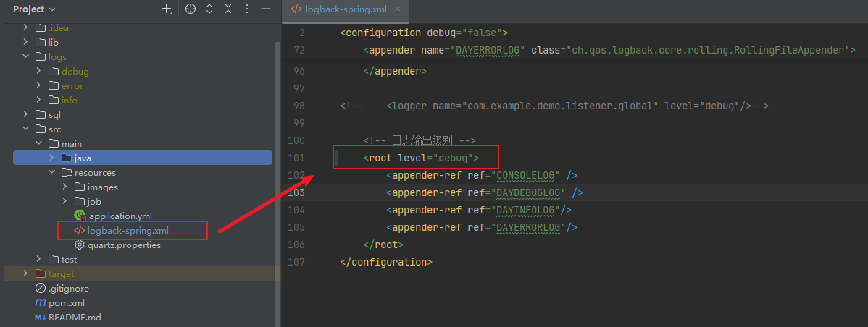Hide the Project tool window
Screen dimensions: 868x327
tap(266, 9)
